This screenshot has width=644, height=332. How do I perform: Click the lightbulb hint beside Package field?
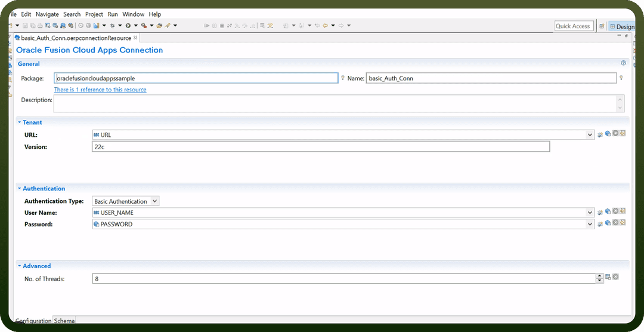coord(342,78)
